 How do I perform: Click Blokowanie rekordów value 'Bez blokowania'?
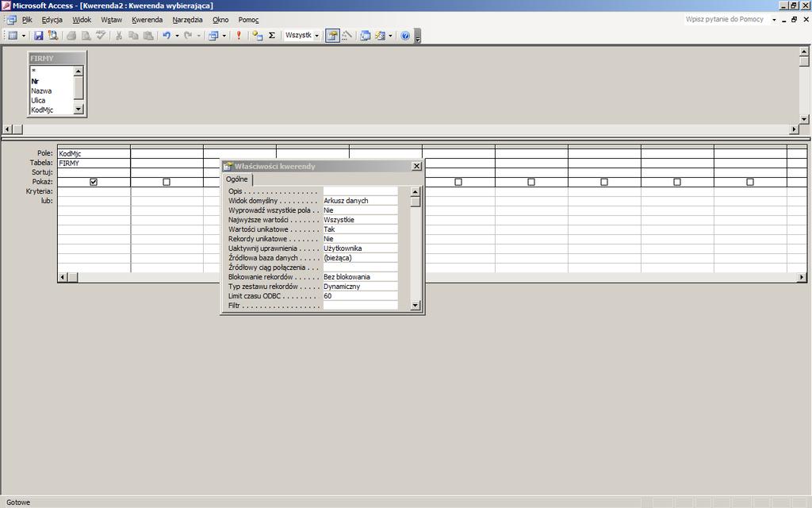click(x=361, y=277)
